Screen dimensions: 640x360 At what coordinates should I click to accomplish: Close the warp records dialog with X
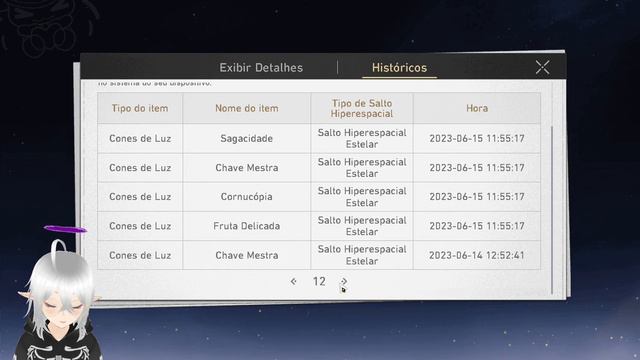click(x=542, y=67)
